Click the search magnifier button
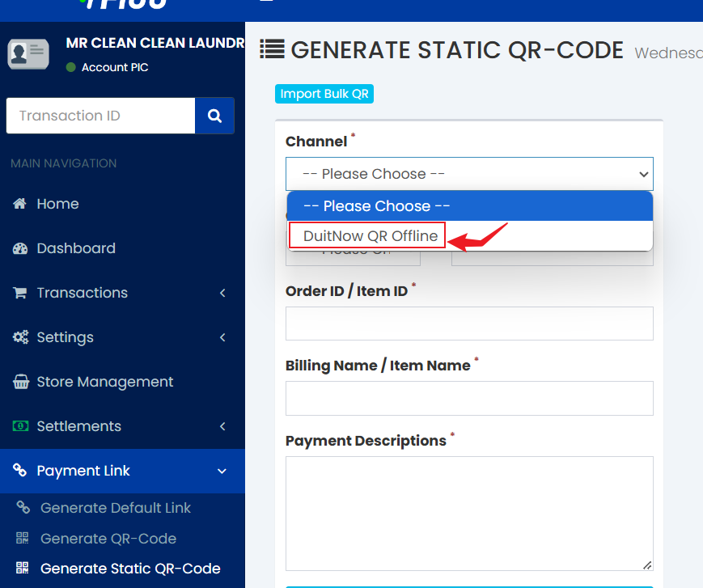The image size is (703, 588). click(214, 116)
